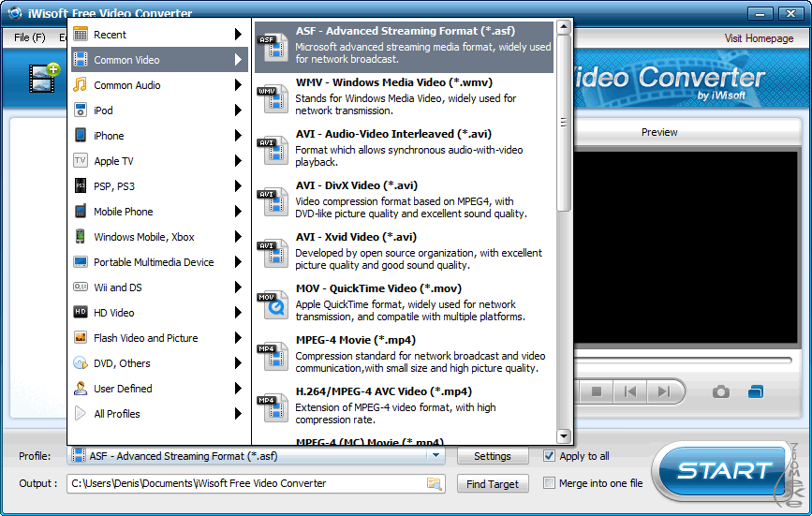Click the Output path input field

pos(256,483)
